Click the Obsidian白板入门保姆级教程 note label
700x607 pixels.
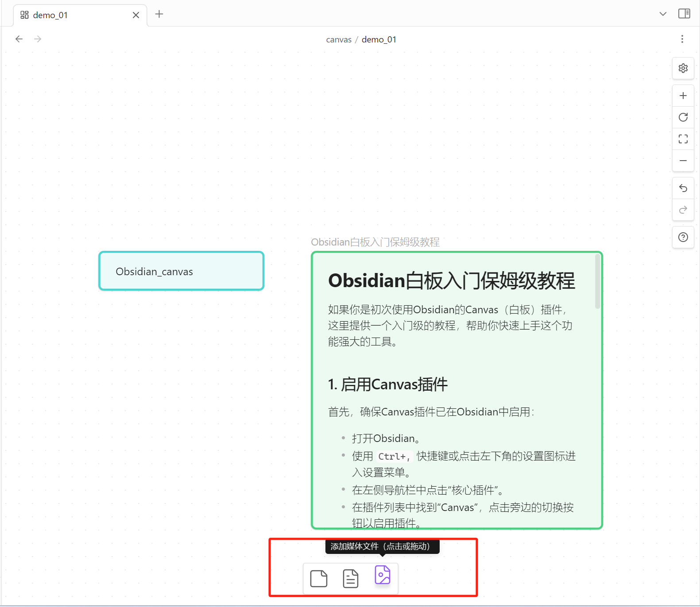point(375,242)
